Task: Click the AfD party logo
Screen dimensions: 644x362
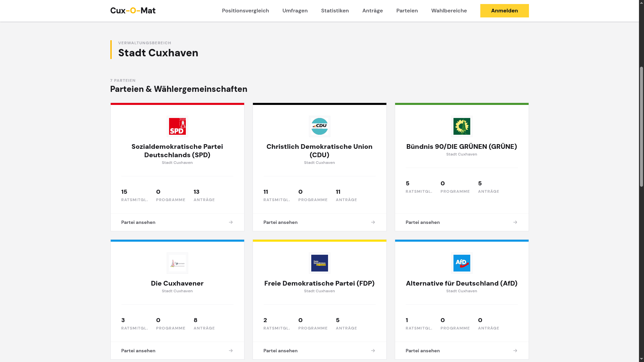Action: coord(462,263)
